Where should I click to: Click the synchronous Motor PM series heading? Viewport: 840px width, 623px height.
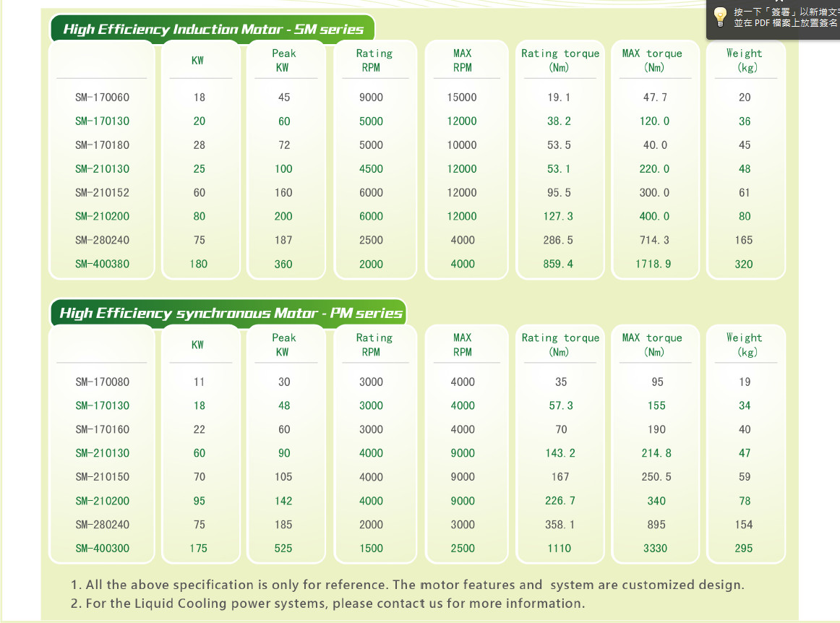[231, 314]
